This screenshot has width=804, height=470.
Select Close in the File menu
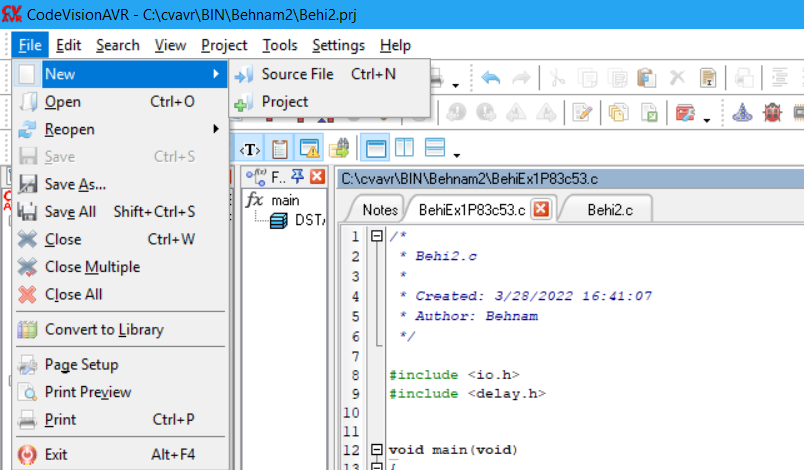click(120, 239)
